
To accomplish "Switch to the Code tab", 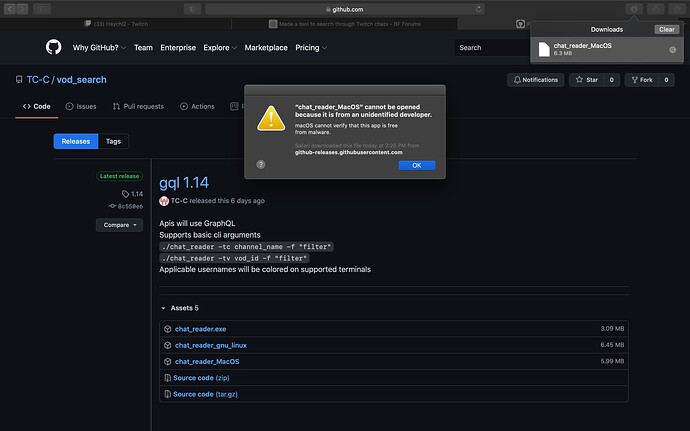I will [x=37, y=107].
